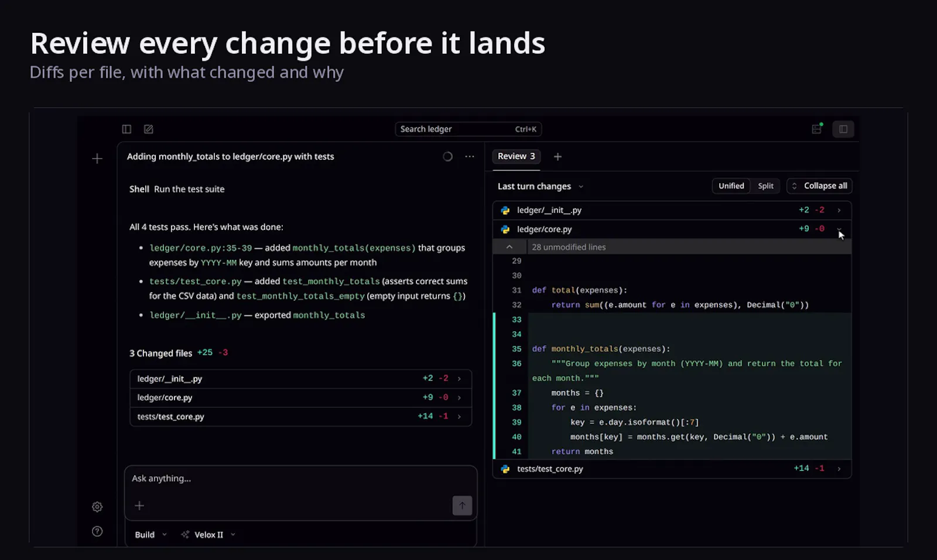Image resolution: width=937 pixels, height=560 pixels.
Task: Click the plus icon in left rail
Action: [97, 158]
